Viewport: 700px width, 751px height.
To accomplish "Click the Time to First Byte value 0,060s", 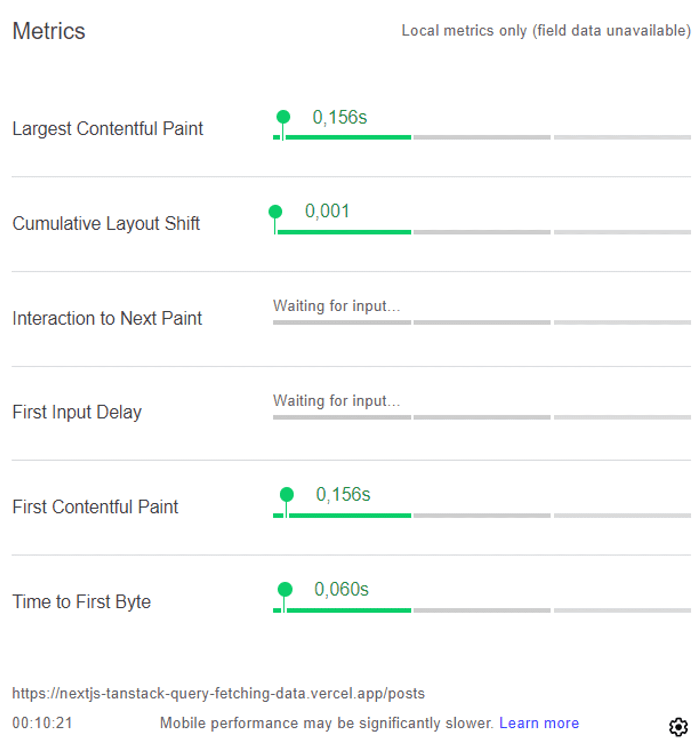I will 341,589.
